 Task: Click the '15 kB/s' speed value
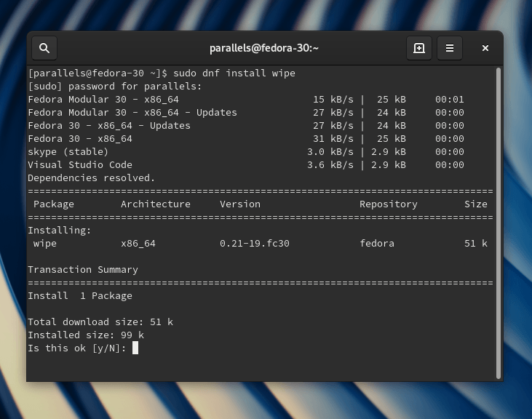click(333, 100)
